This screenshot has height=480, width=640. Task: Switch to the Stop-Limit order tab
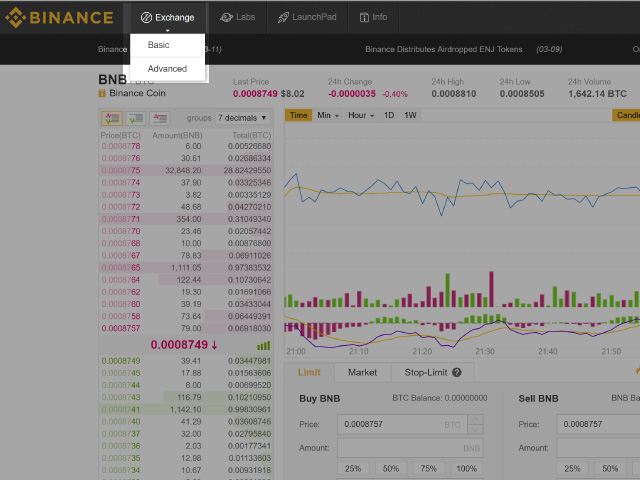pyautogui.click(x=432, y=372)
